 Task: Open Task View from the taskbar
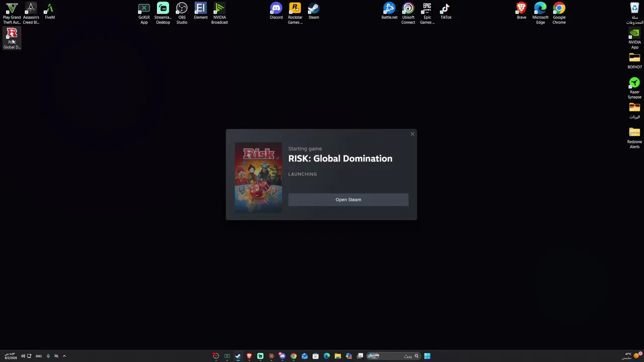pos(360,356)
